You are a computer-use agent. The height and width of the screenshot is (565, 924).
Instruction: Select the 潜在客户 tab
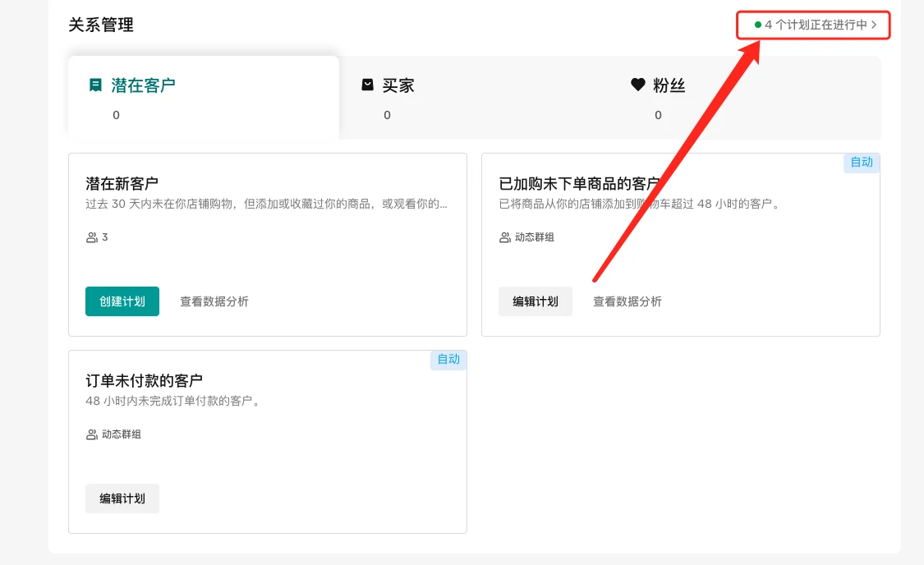[204, 98]
